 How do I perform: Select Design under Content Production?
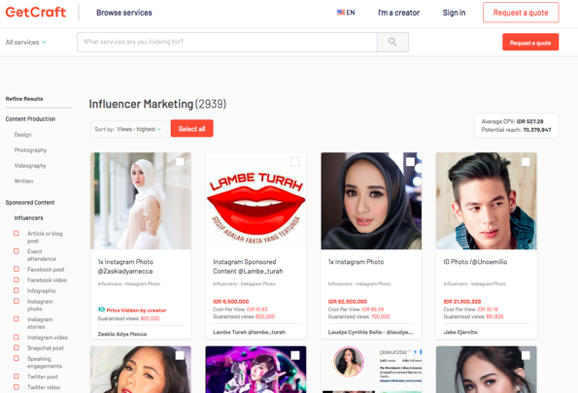click(23, 135)
